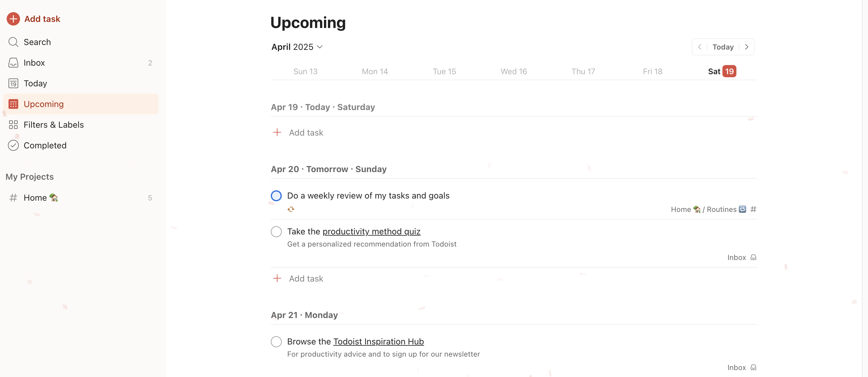Go to next week with right chevron
The image size is (868, 377).
747,47
